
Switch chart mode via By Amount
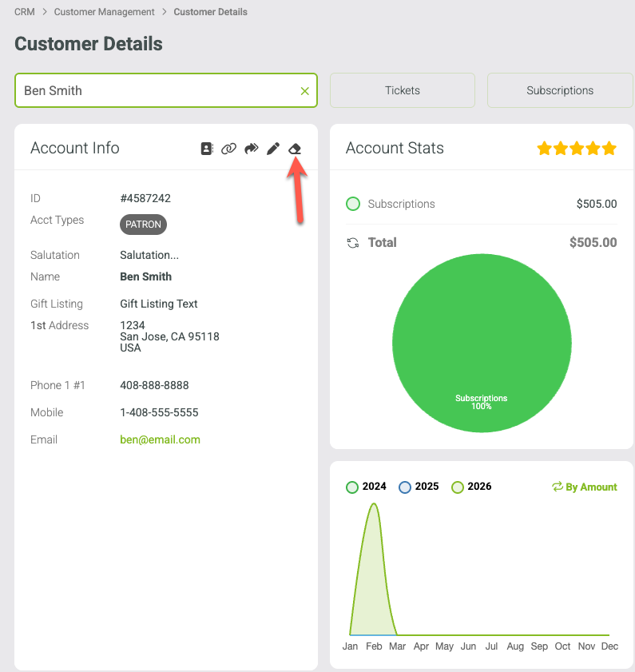click(585, 487)
